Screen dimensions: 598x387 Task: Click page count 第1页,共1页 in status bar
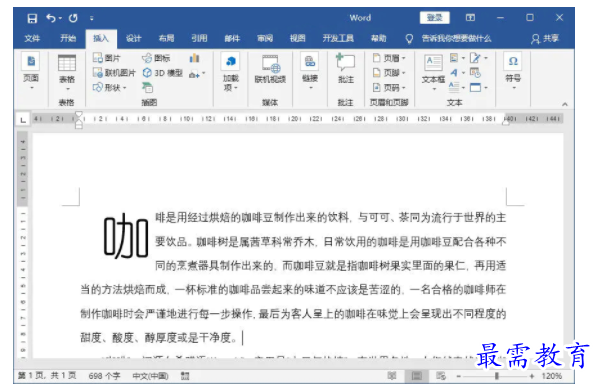tap(47, 376)
